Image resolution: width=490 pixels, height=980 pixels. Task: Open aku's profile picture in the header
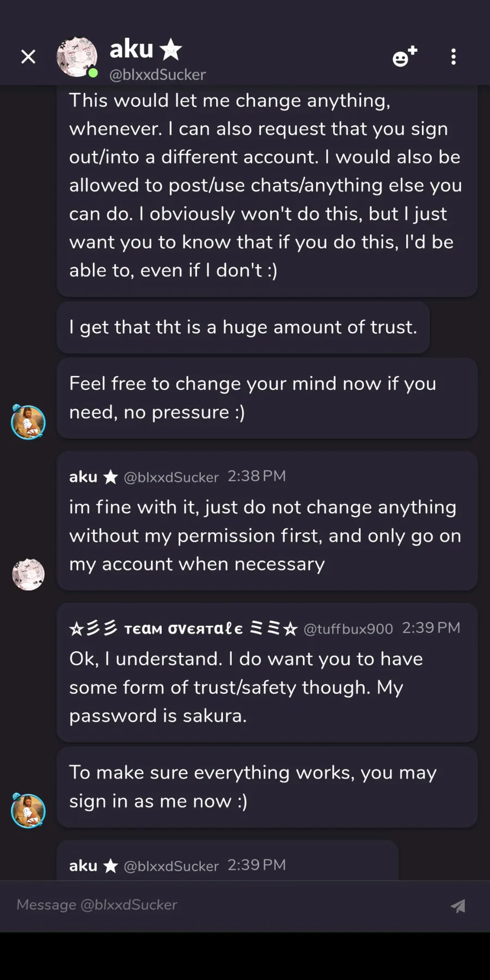(x=77, y=57)
